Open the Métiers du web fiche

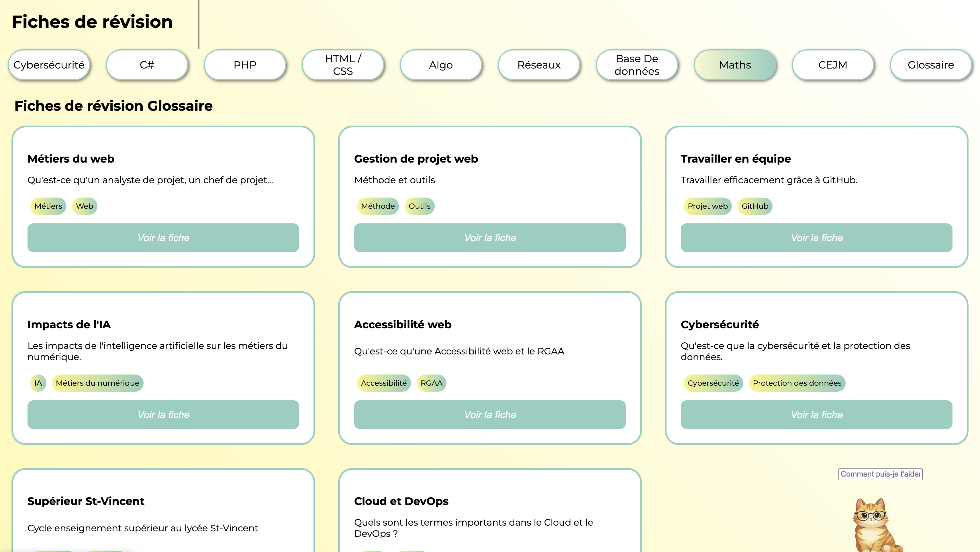pos(163,237)
